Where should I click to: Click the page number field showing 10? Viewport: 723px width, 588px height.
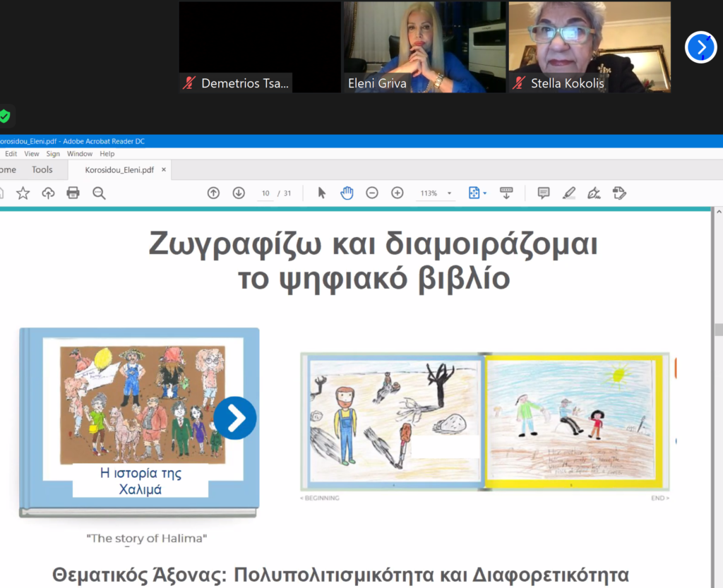265,193
